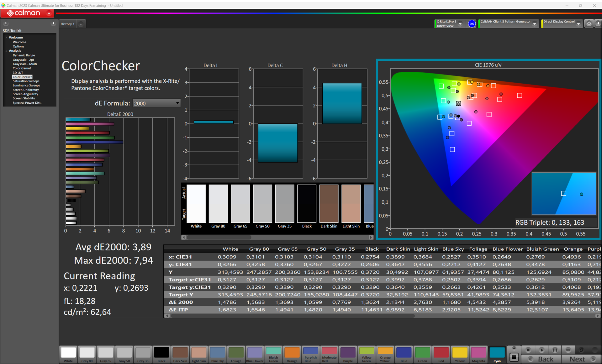The width and height of the screenshot is (602, 364).
Task: Collapse the SDR Toolkit sidebar arrow
Action: (53, 23)
